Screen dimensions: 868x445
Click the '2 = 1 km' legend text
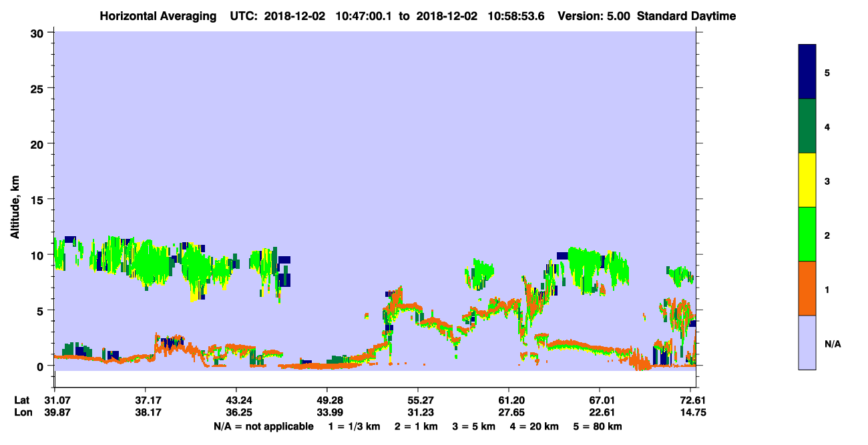click(x=416, y=426)
